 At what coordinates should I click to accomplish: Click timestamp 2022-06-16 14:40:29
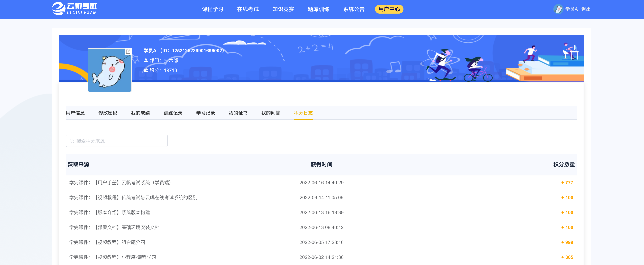[321, 183]
